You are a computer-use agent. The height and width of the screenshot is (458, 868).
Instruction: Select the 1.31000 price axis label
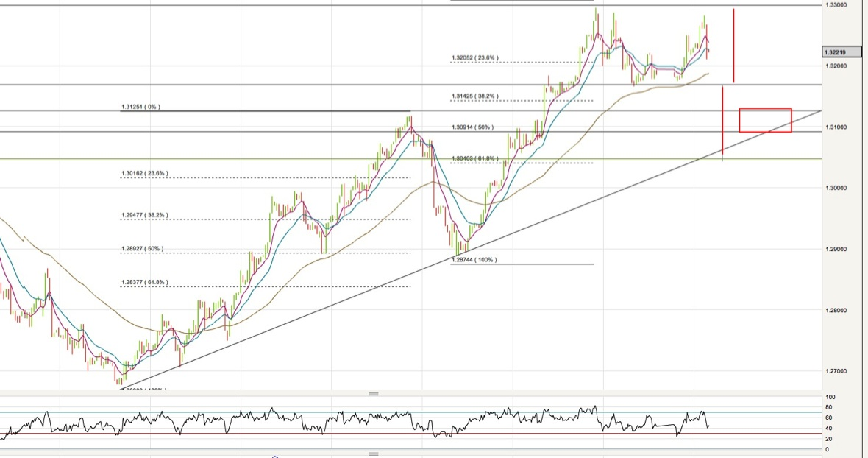point(836,127)
